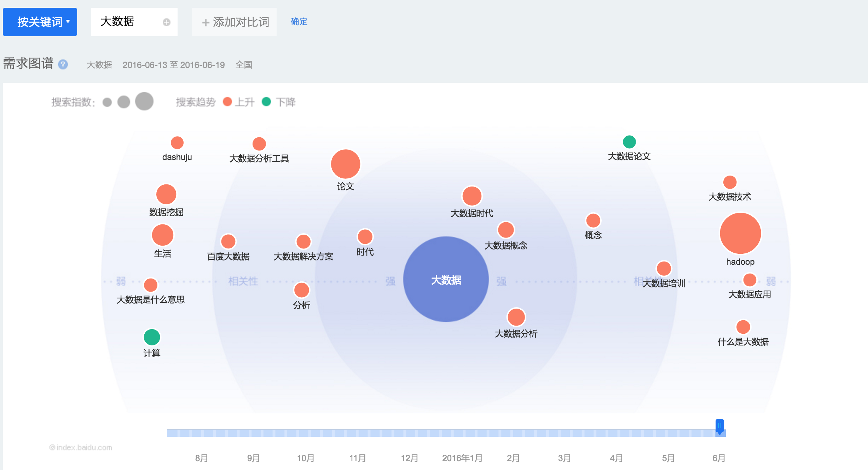Click the timeline bar above 3月

[565, 433]
